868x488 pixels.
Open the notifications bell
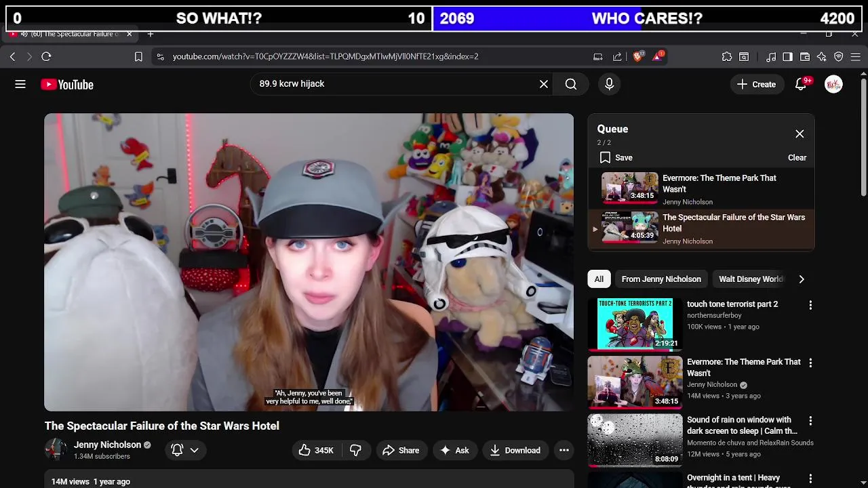802,84
